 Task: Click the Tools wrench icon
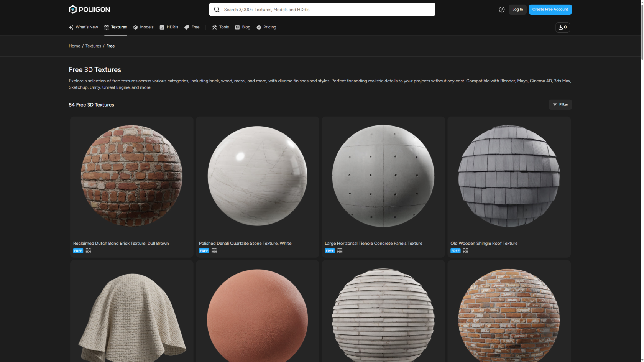coord(215,27)
